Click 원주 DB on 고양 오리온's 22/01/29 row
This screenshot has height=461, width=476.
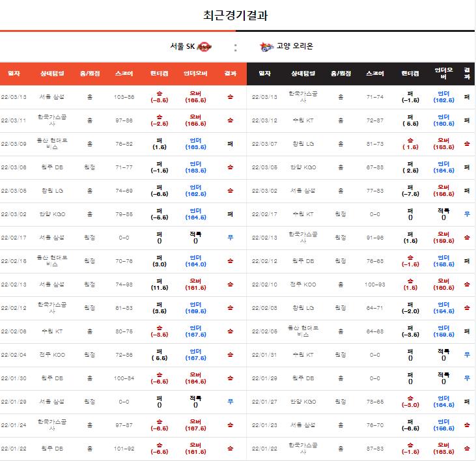303,378
